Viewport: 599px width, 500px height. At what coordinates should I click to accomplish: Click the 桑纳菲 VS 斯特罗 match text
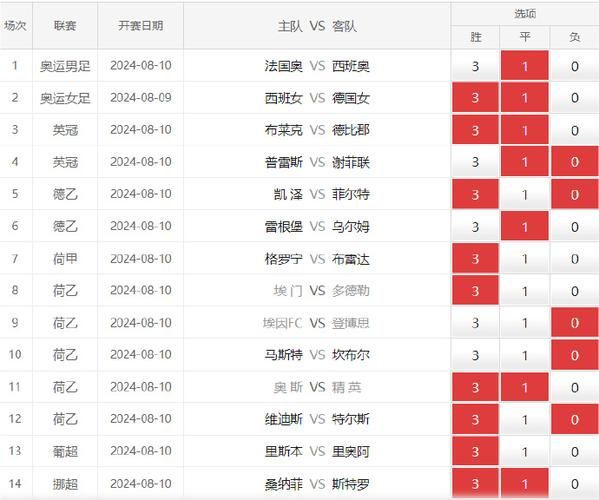[317, 484]
